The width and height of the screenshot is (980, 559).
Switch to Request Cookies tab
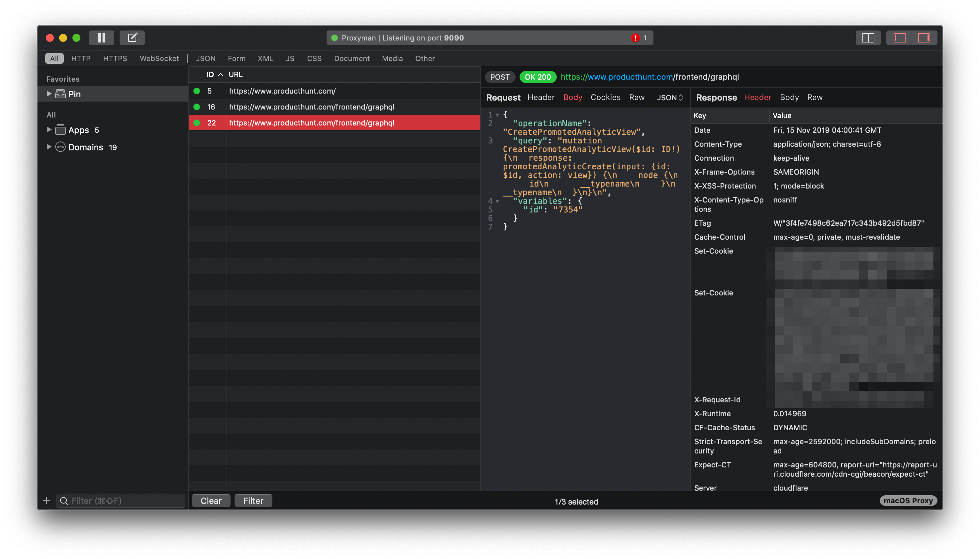(605, 97)
